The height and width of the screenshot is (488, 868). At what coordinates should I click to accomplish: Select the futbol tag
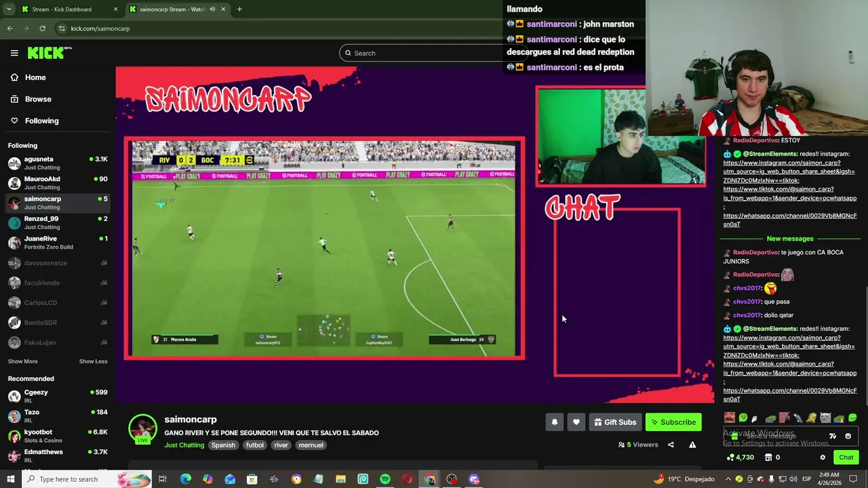pos(255,445)
